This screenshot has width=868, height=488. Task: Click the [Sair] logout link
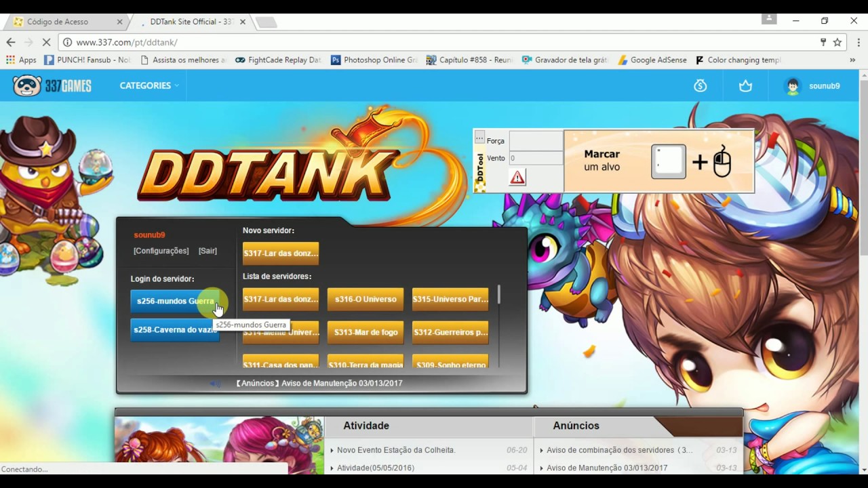coord(208,251)
